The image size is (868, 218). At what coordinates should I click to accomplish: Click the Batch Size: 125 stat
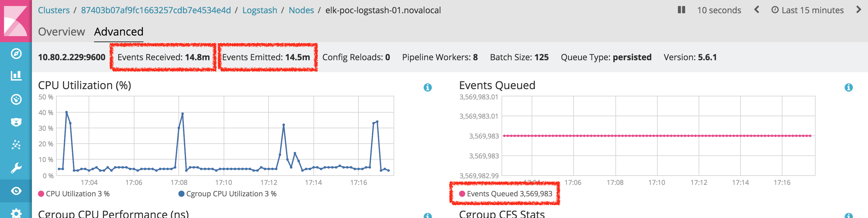click(519, 57)
